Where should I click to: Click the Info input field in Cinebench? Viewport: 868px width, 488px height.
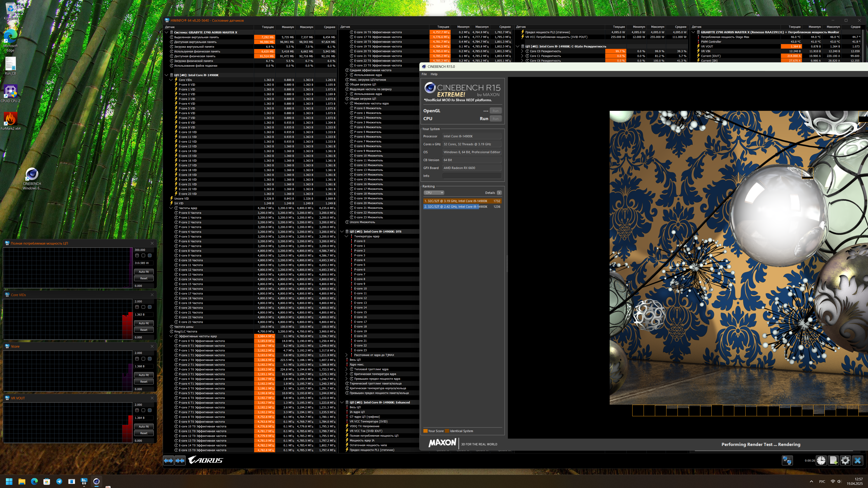pyautogui.click(x=472, y=176)
